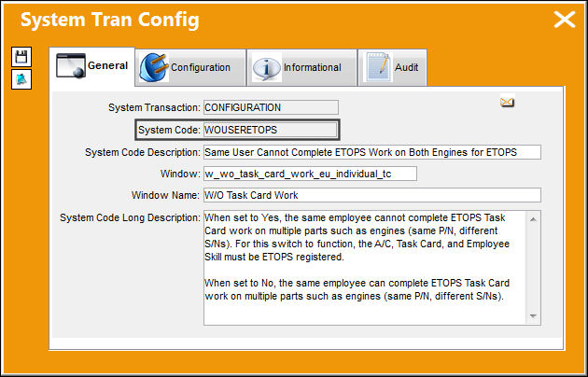The image size is (588, 377).
Task: Open the Configuration tab
Action: coord(190,67)
